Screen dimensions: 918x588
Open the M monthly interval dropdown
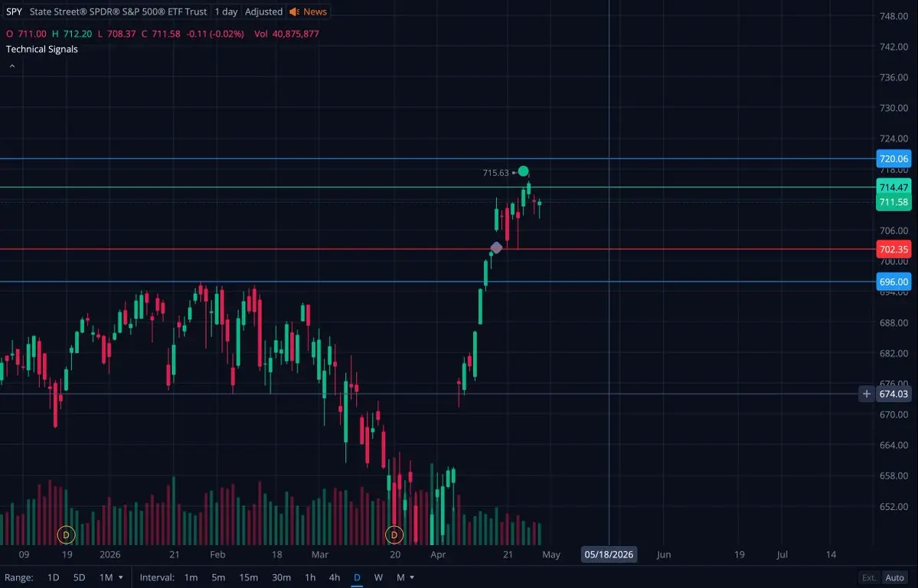pyautogui.click(x=405, y=577)
